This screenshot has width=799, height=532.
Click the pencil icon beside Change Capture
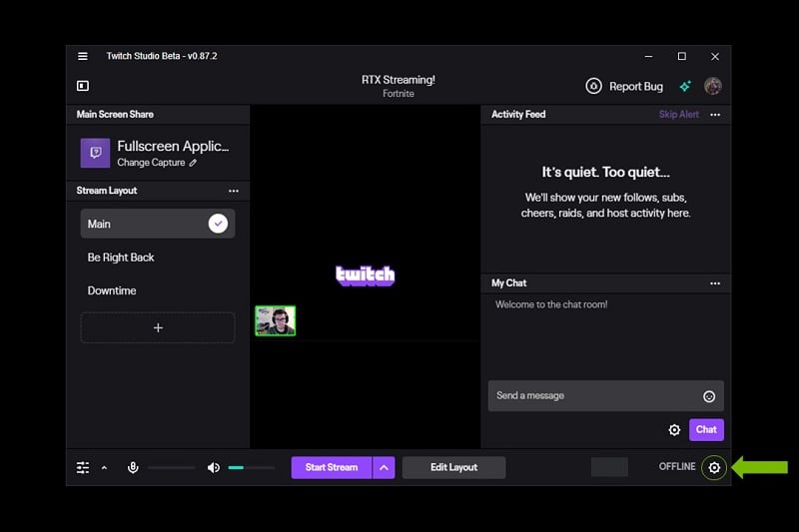click(193, 163)
